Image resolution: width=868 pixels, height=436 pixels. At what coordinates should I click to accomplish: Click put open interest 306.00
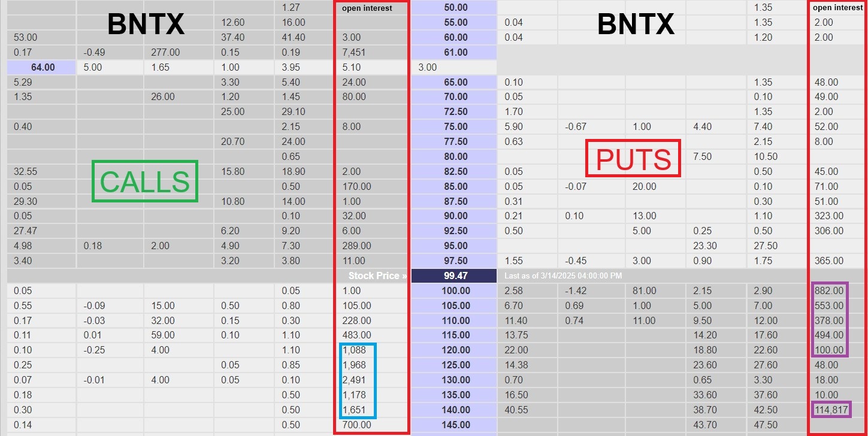click(x=829, y=231)
